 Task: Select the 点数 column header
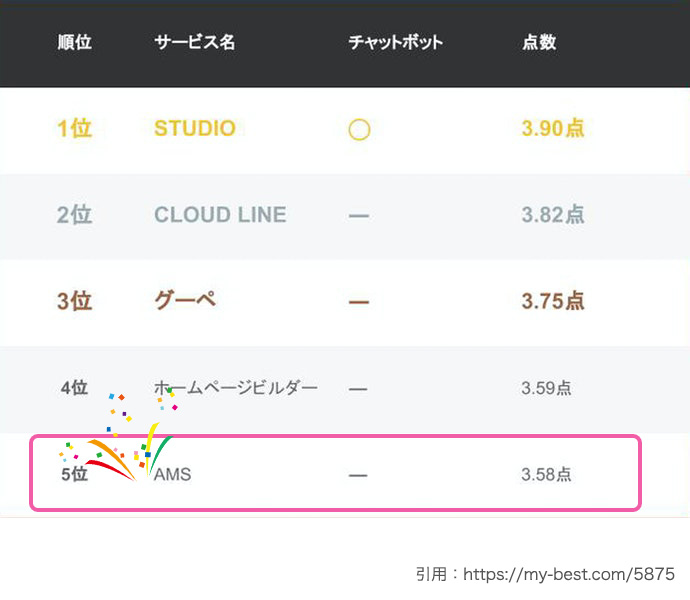pyautogui.click(x=539, y=42)
